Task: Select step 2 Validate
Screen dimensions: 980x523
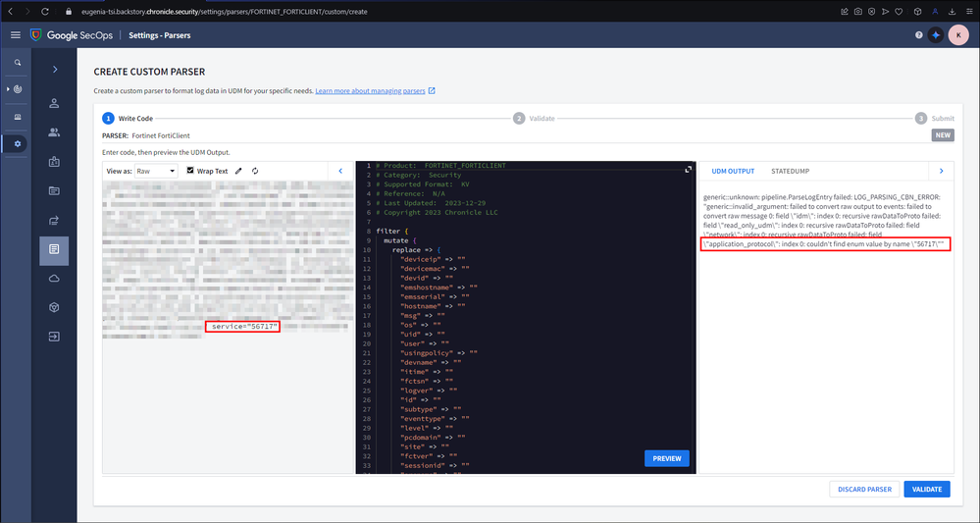Action: [534, 118]
